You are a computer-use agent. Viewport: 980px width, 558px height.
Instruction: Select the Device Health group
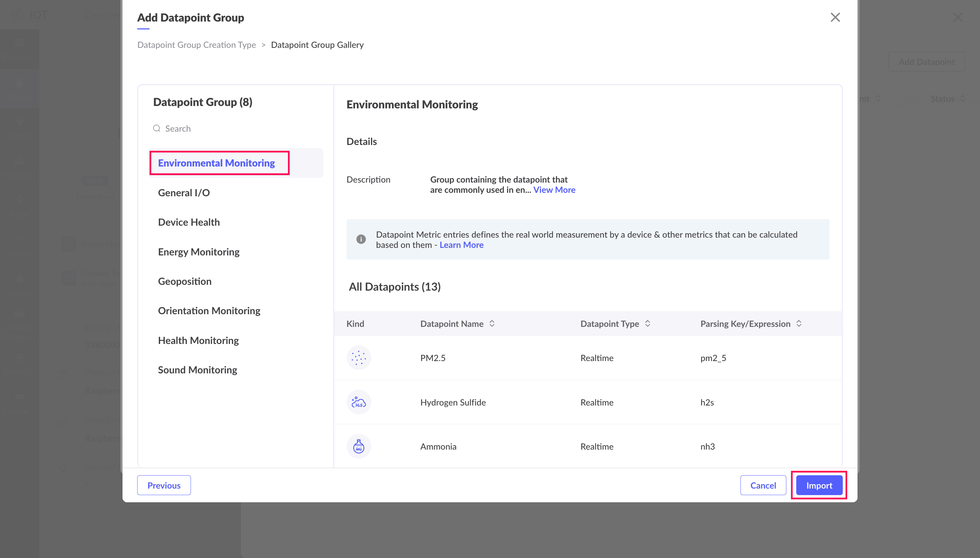pos(189,222)
